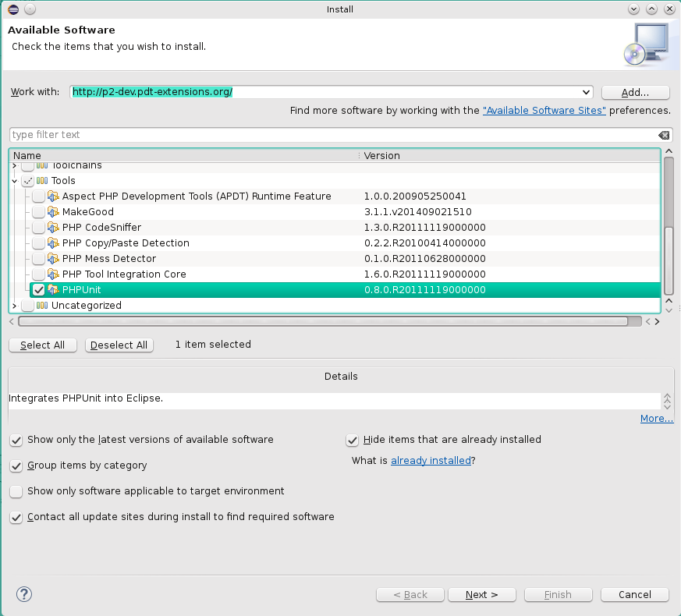Click the Next button
Image resolution: width=681 pixels, height=616 pixels.
tap(481, 595)
